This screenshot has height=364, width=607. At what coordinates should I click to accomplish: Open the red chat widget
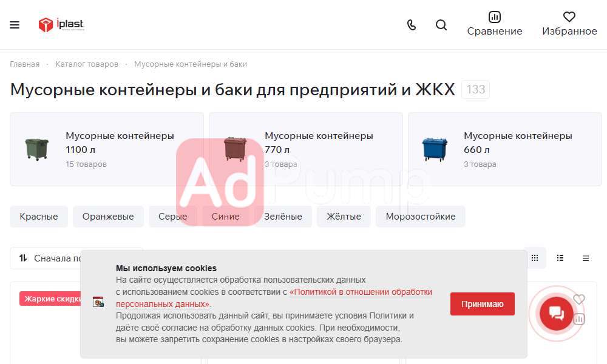point(556,313)
